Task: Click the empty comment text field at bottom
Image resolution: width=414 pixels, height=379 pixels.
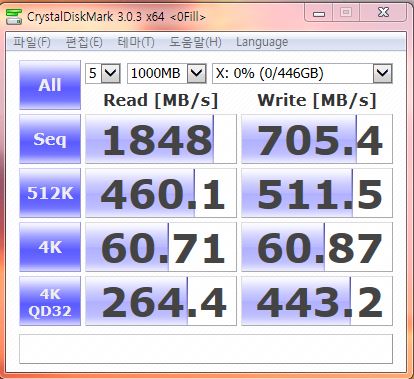Action: coord(206,349)
